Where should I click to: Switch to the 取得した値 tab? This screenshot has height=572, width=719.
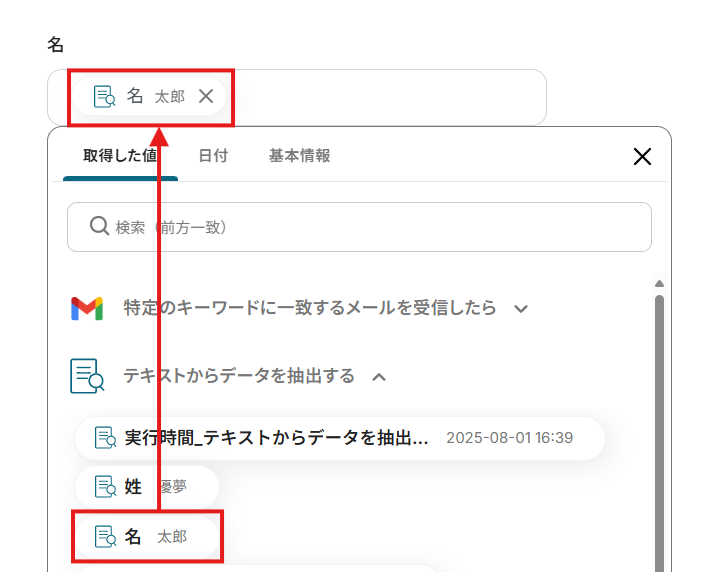pos(120,155)
